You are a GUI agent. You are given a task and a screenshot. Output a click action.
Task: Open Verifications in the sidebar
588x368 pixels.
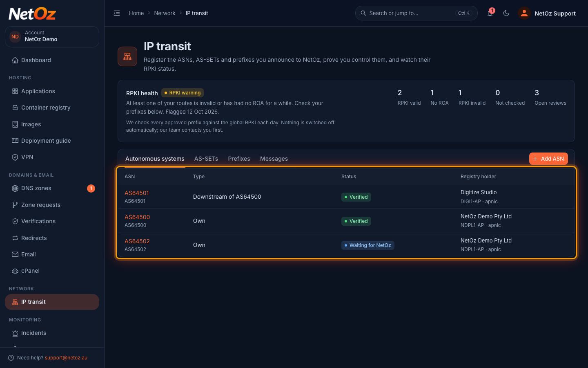52,221
